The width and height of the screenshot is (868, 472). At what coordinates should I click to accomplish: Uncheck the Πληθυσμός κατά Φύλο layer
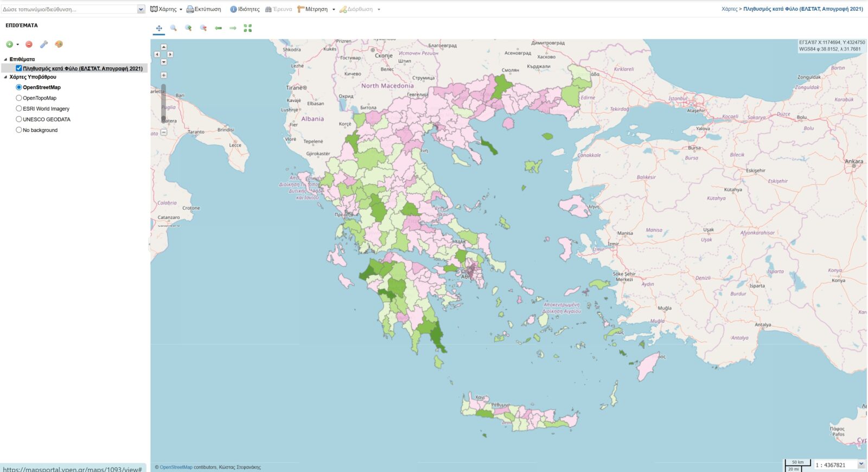(x=19, y=68)
